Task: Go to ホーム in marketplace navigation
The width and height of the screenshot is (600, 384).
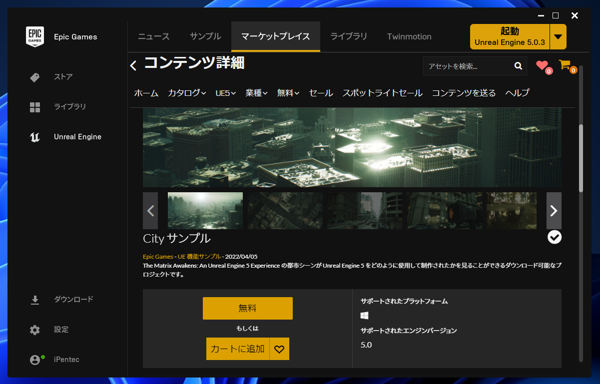Action: (x=146, y=93)
